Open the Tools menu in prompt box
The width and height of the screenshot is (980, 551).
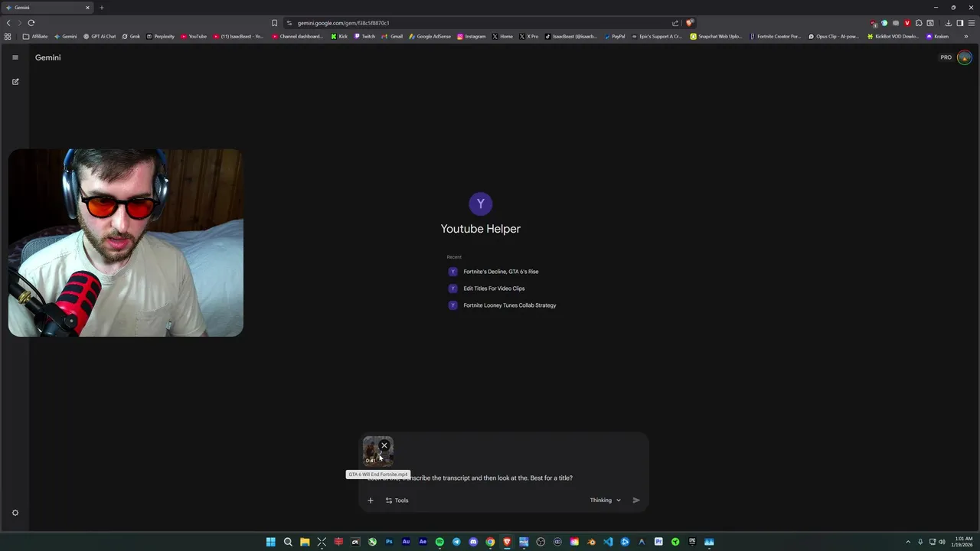click(397, 500)
